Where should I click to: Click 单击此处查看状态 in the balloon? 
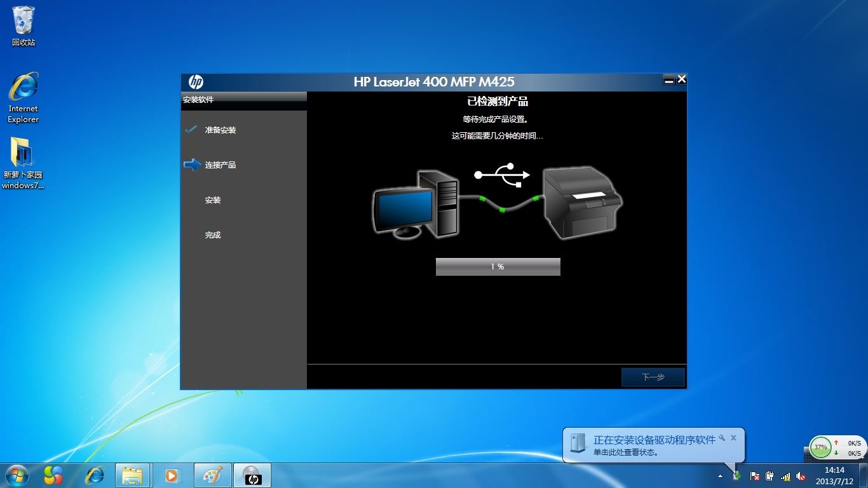tap(625, 452)
